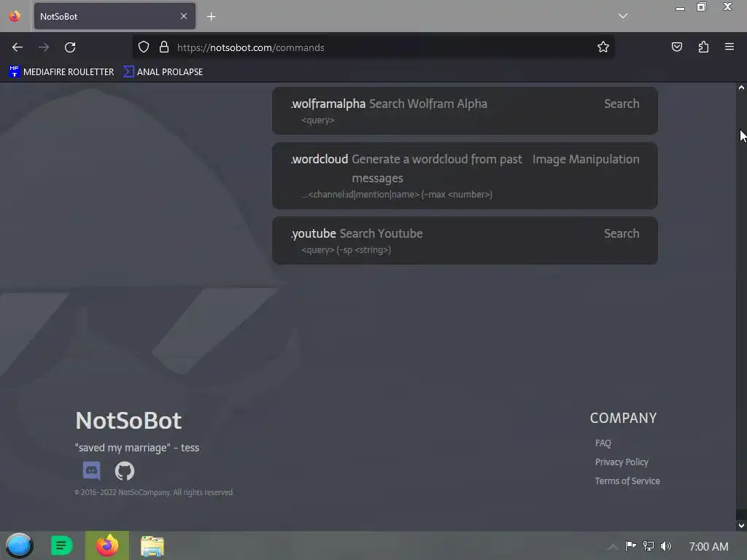Bookmark this page with the star icon
Screen dimensions: 747x560
coord(603,47)
